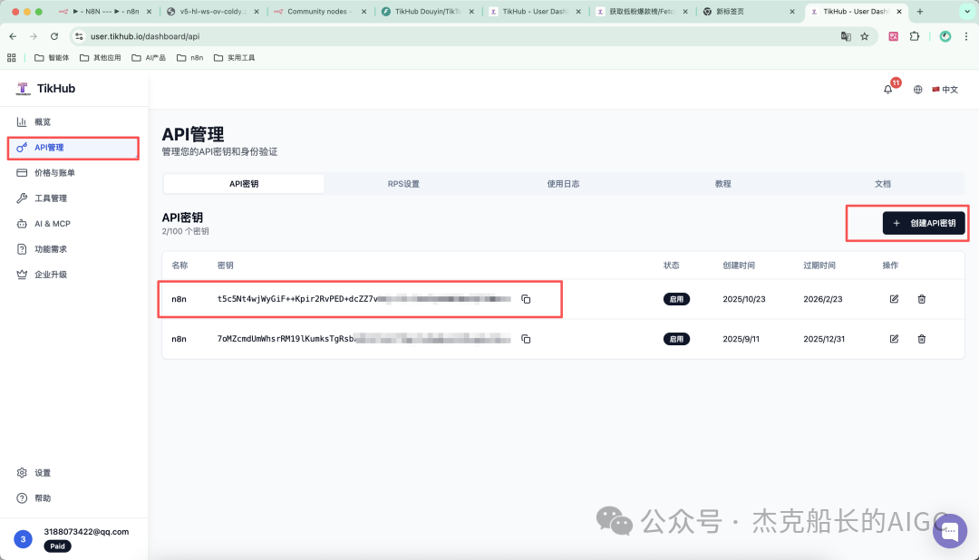Open the apps grid in bookmarks bar
This screenshot has height=560, width=979.
11,57
